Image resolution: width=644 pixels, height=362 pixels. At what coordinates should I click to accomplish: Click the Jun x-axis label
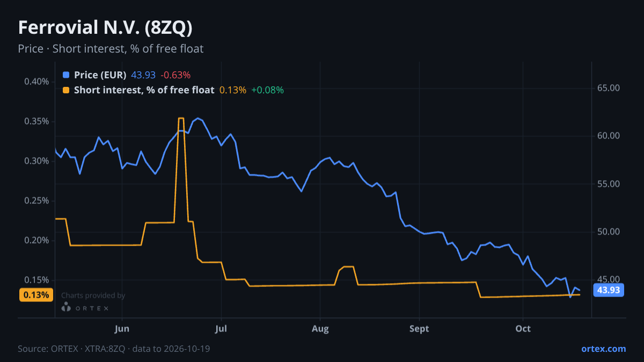click(122, 329)
